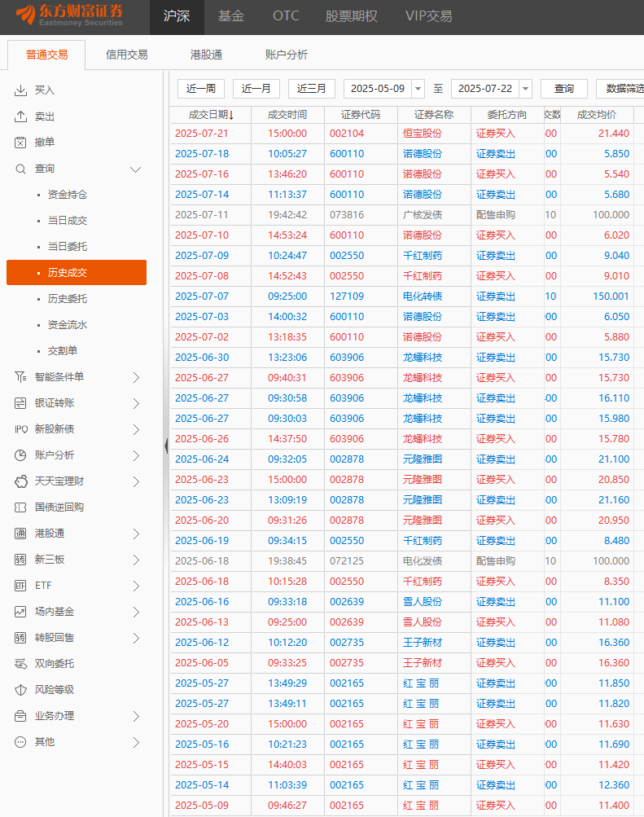Click the 近一月 button
The image size is (644, 817).
pyautogui.click(x=256, y=89)
